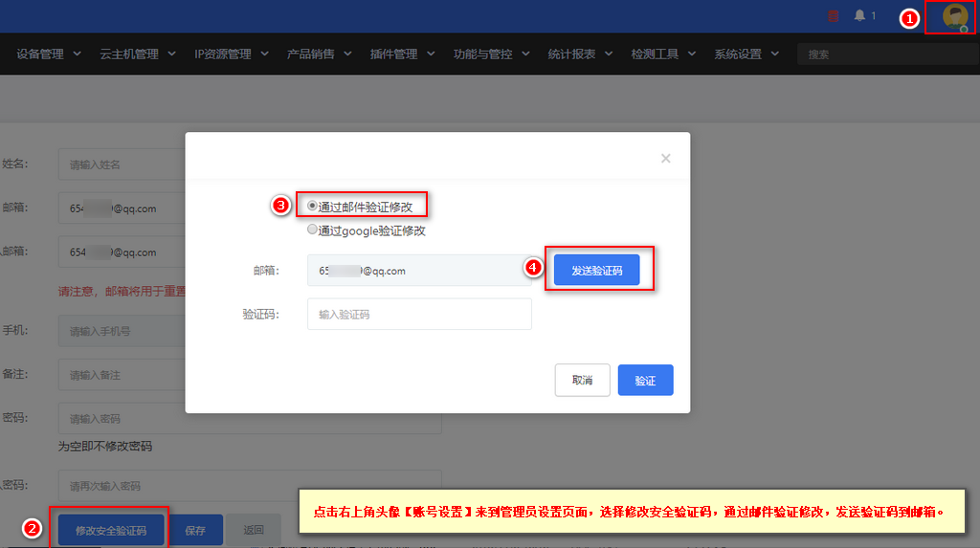
Task: Open the user avatar menu
Action: tap(955, 16)
